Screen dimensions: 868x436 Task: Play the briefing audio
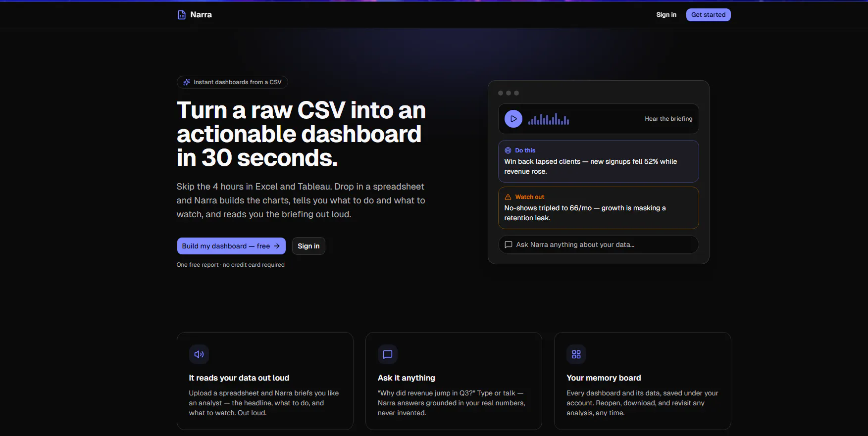(x=513, y=119)
